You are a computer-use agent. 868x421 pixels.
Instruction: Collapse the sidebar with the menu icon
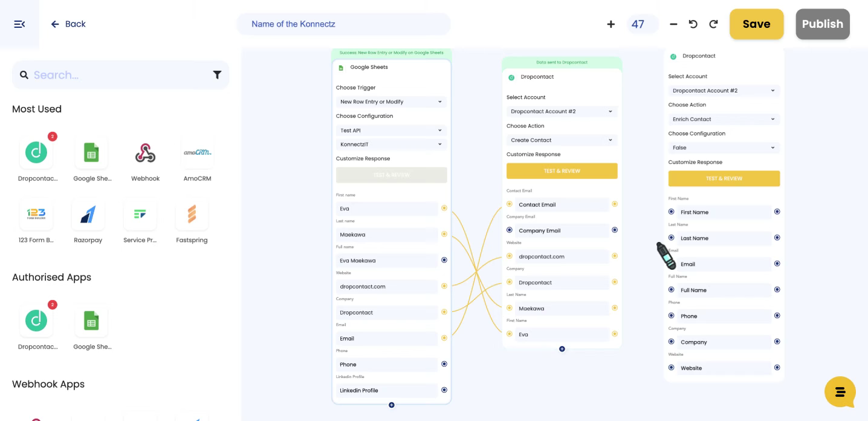(19, 24)
